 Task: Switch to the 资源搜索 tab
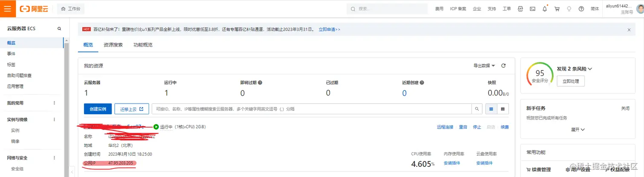113,45
